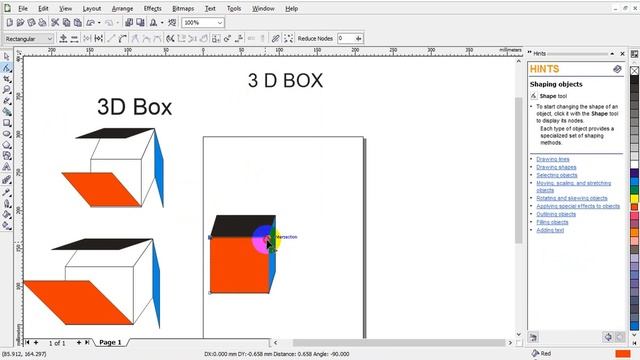Viewport: 640px width, 360px height.
Task: Open the Application Launcher dropdown arrow
Action: 162,22
